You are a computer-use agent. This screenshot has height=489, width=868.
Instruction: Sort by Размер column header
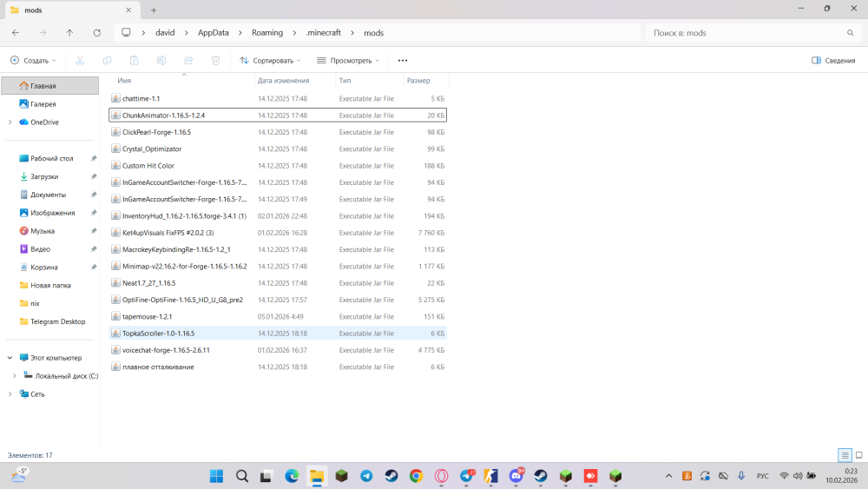point(425,80)
